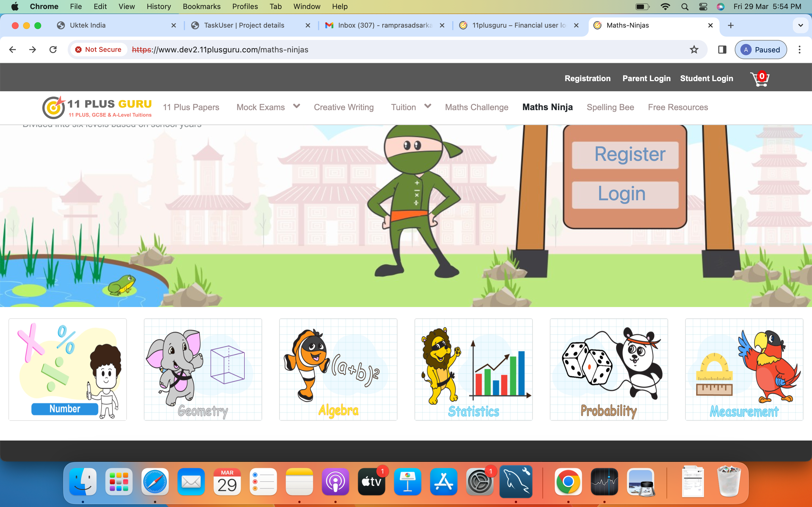
Task: Expand the Tuition menu chevron
Action: [427, 106]
